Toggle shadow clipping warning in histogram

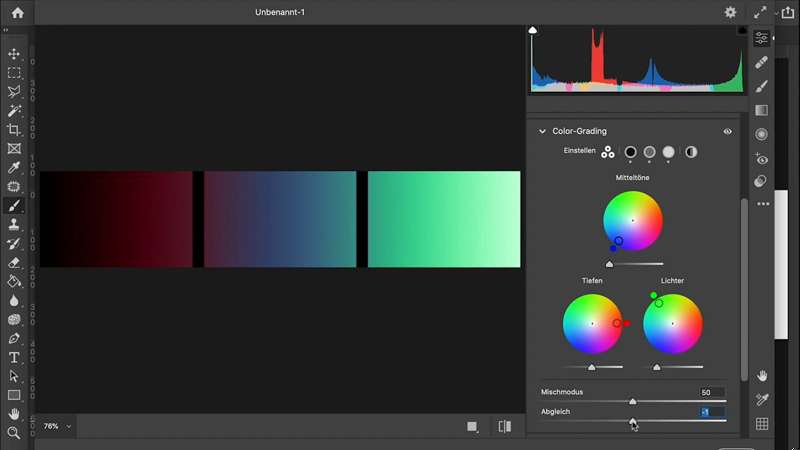(x=533, y=30)
